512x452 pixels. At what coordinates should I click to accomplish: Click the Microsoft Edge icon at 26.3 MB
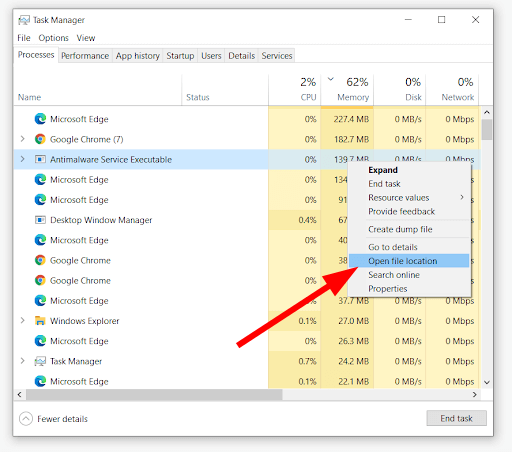click(40, 341)
